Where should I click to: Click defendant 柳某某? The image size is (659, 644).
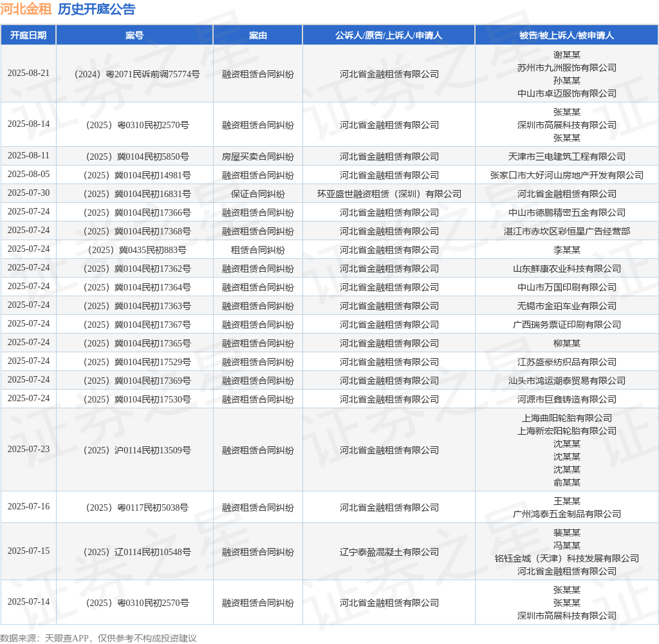pyautogui.click(x=567, y=343)
